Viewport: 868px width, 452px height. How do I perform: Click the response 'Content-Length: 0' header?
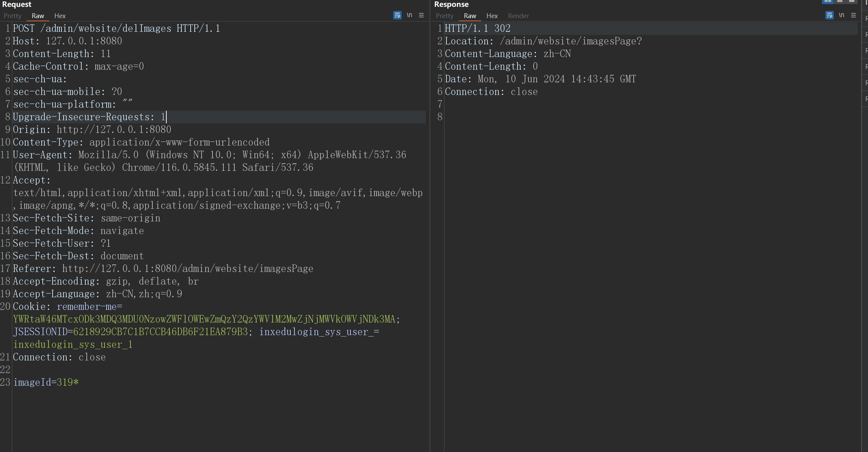coord(492,66)
